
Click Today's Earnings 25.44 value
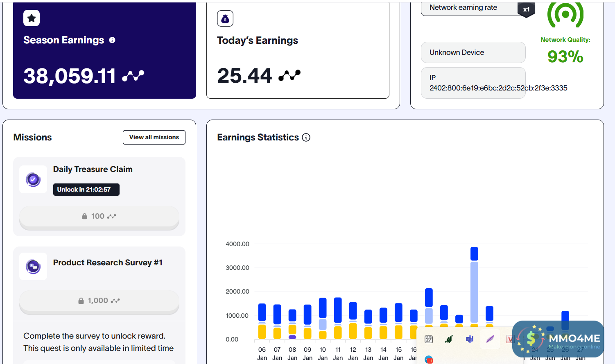244,76
